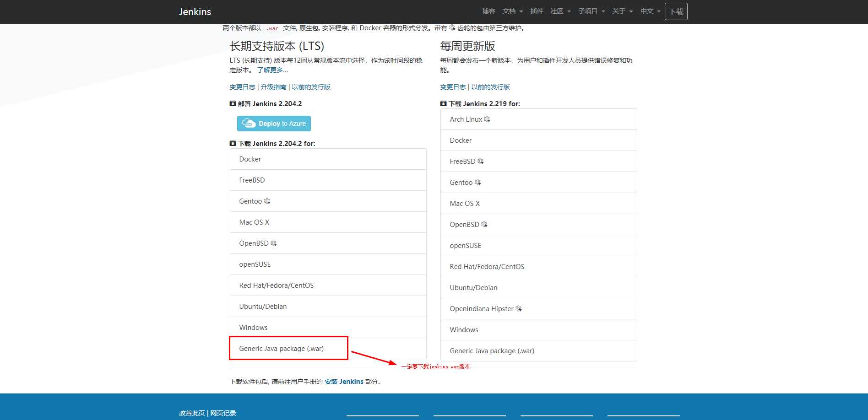This screenshot has width=868, height=420.
Task: Select openSUSE in the LTS 2.204.2 list
Action: click(x=328, y=264)
